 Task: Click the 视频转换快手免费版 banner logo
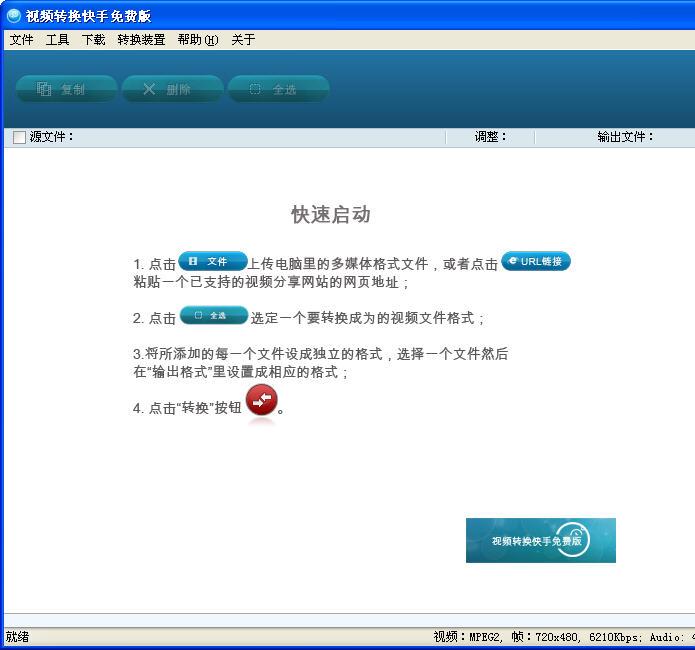tap(540, 540)
